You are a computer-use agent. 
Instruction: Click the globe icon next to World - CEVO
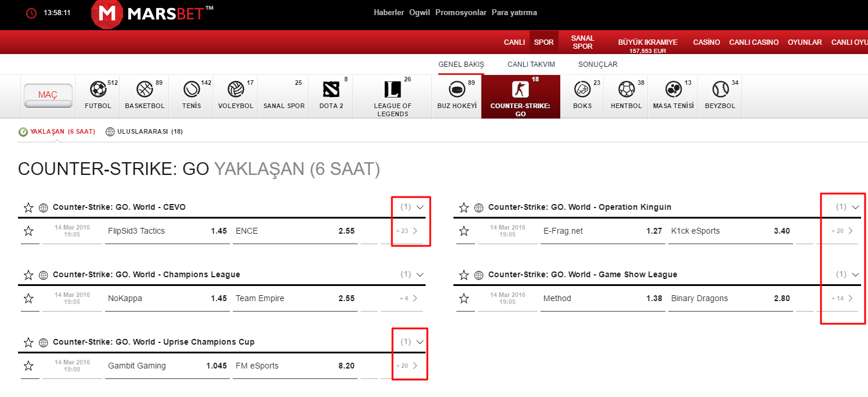point(43,208)
